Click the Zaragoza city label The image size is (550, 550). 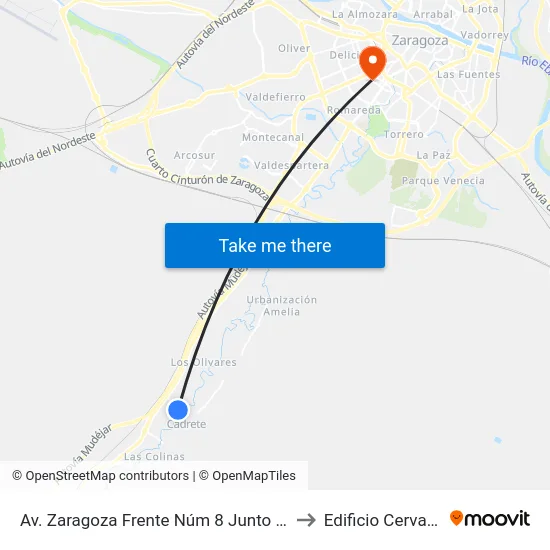[420, 40]
